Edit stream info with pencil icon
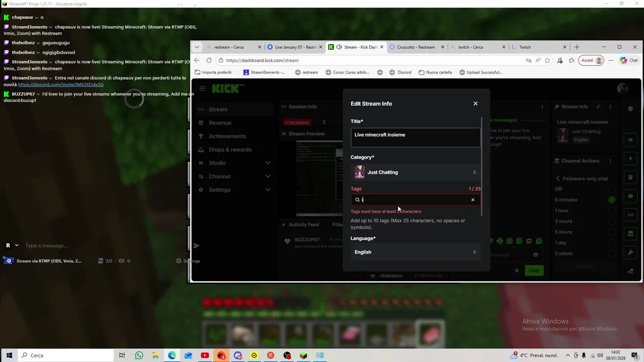644x362 pixels. click(598, 107)
